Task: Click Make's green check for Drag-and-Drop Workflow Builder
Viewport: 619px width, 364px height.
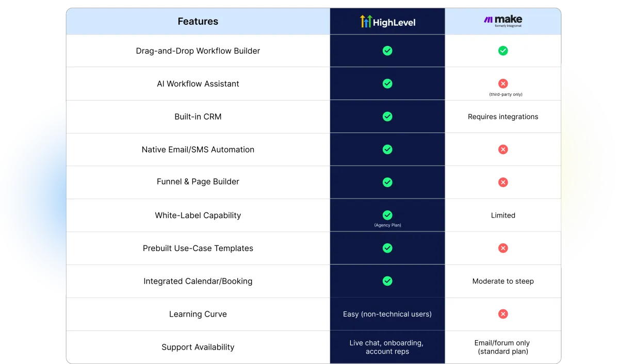Action: [x=503, y=51]
